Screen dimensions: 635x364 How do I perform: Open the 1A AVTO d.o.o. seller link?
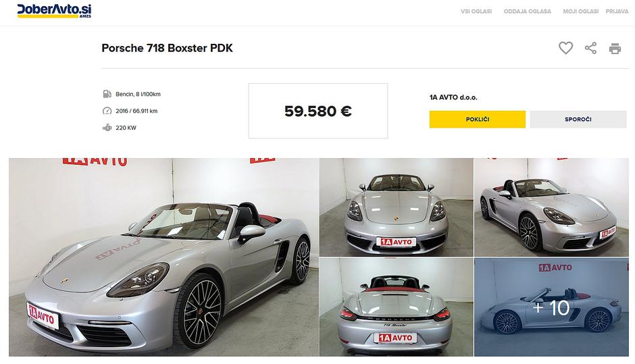click(453, 97)
